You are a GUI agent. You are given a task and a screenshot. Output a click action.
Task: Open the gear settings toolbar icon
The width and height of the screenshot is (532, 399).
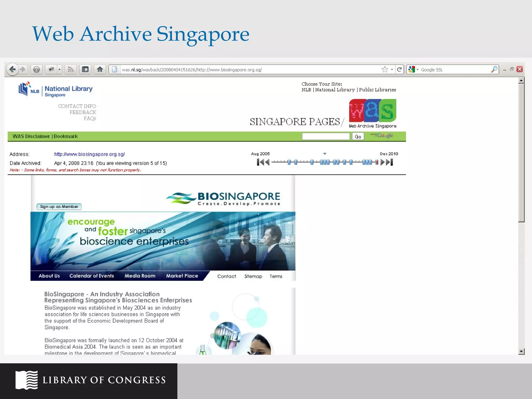pyautogui.click(x=37, y=69)
